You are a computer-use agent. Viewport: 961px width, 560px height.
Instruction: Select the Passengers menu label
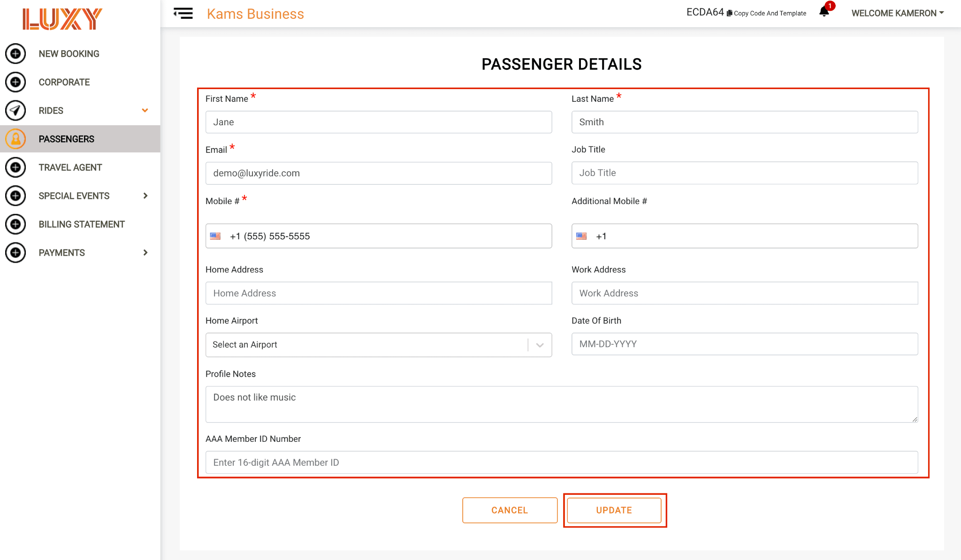(x=67, y=139)
